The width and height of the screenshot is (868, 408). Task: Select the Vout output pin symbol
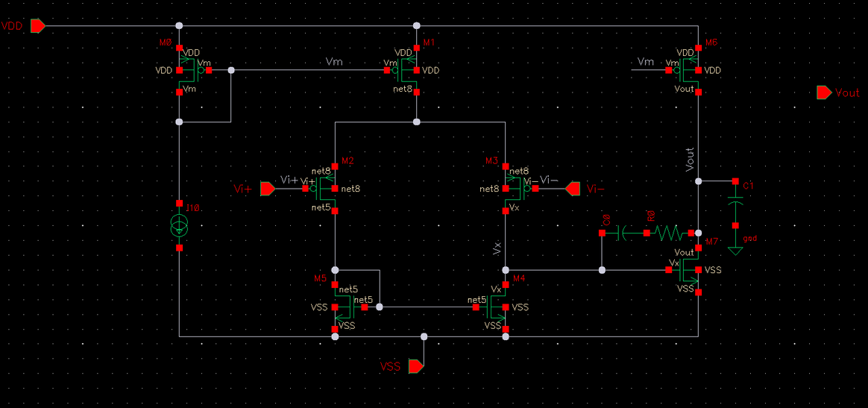click(824, 92)
